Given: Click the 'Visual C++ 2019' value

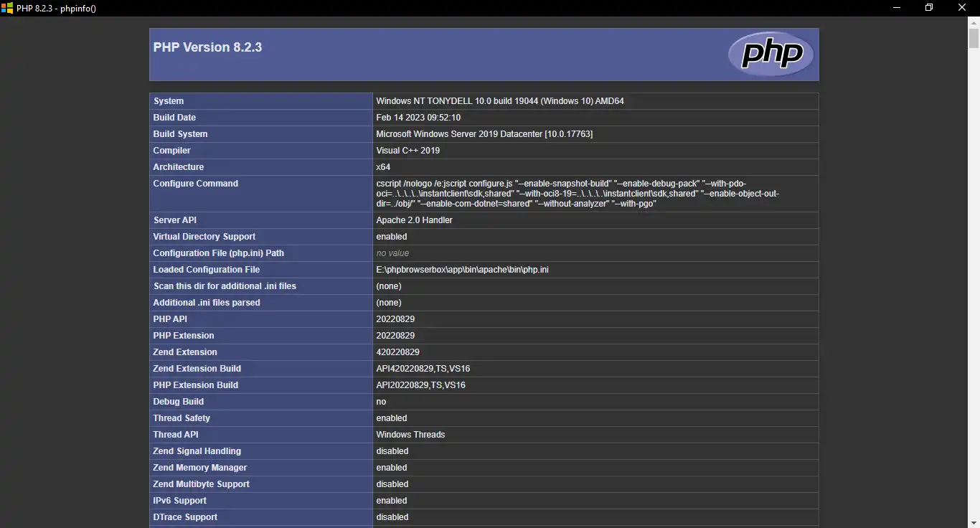Looking at the screenshot, I should [408, 151].
